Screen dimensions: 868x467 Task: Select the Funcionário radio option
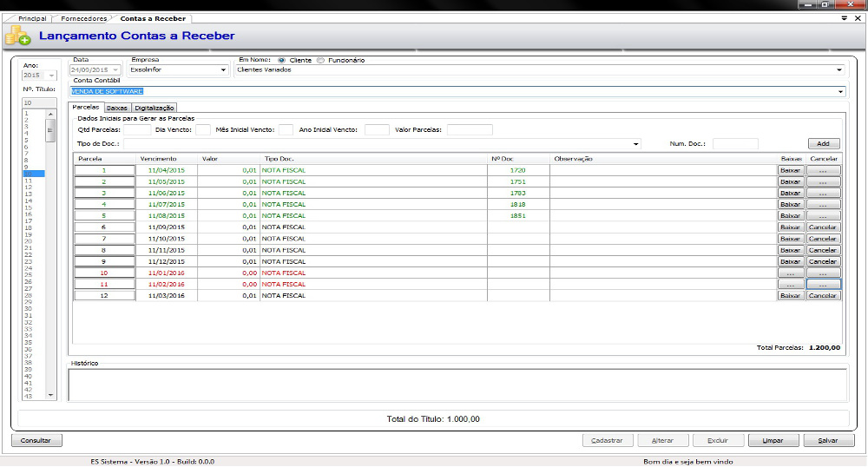(321, 60)
